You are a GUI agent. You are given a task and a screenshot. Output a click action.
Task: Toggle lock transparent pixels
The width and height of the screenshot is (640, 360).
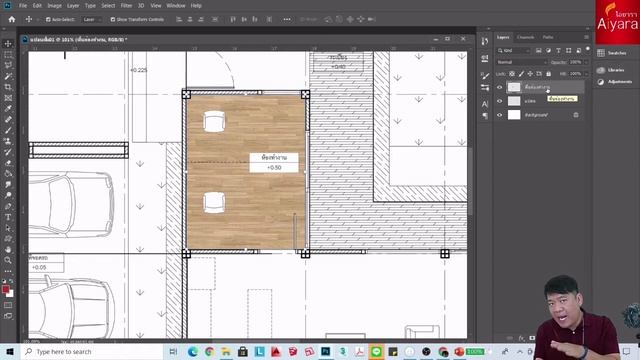(x=512, y=74)
